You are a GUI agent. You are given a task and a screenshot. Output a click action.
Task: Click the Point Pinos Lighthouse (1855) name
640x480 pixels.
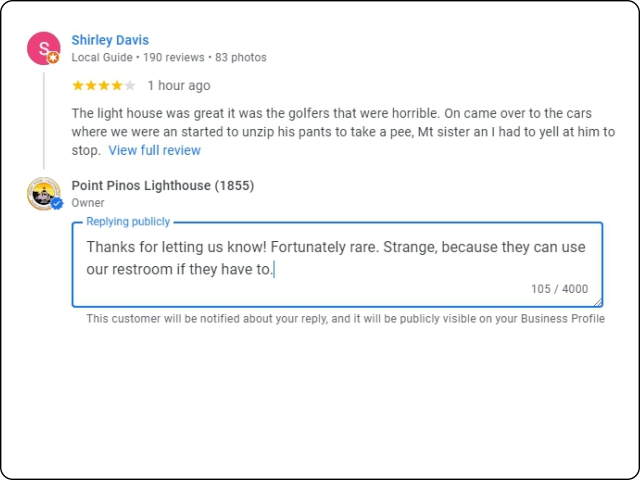(162, 185)
